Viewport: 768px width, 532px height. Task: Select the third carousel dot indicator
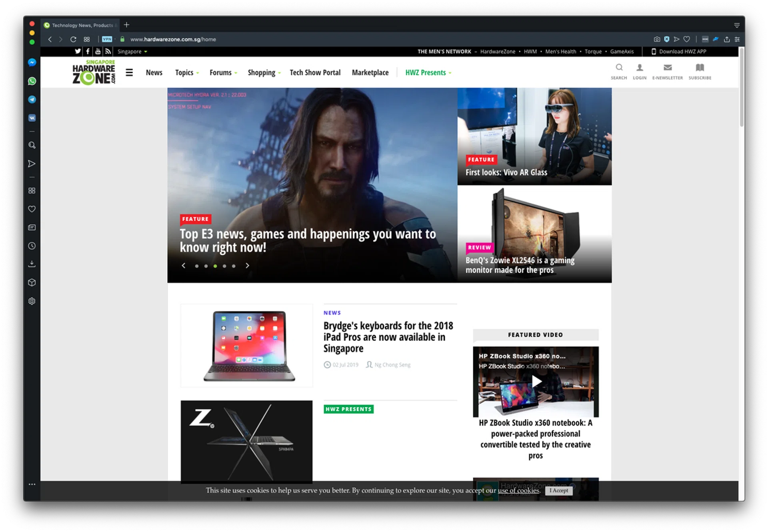click(x=215, y=266)
